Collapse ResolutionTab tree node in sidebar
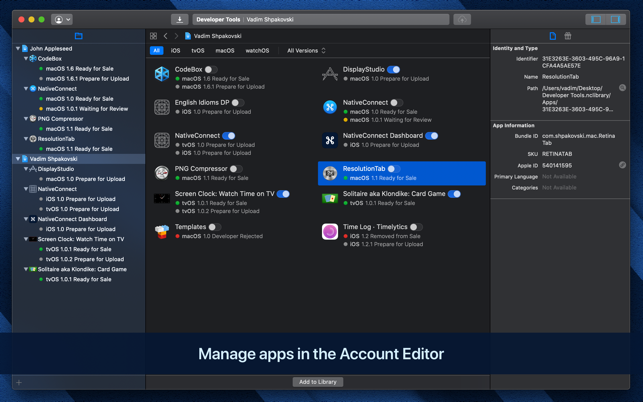643x402 pixels. [26, 139]
